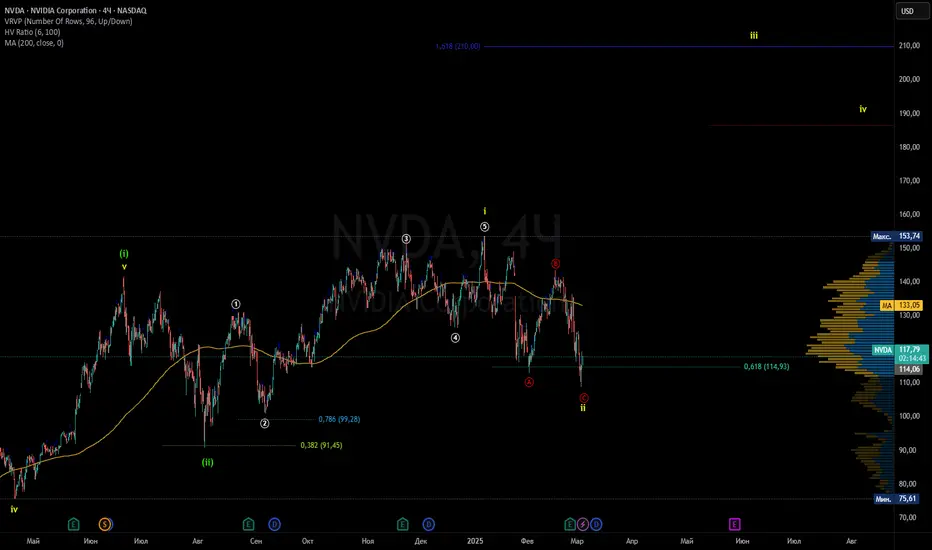Open the earnings E icon above Май

73,524
